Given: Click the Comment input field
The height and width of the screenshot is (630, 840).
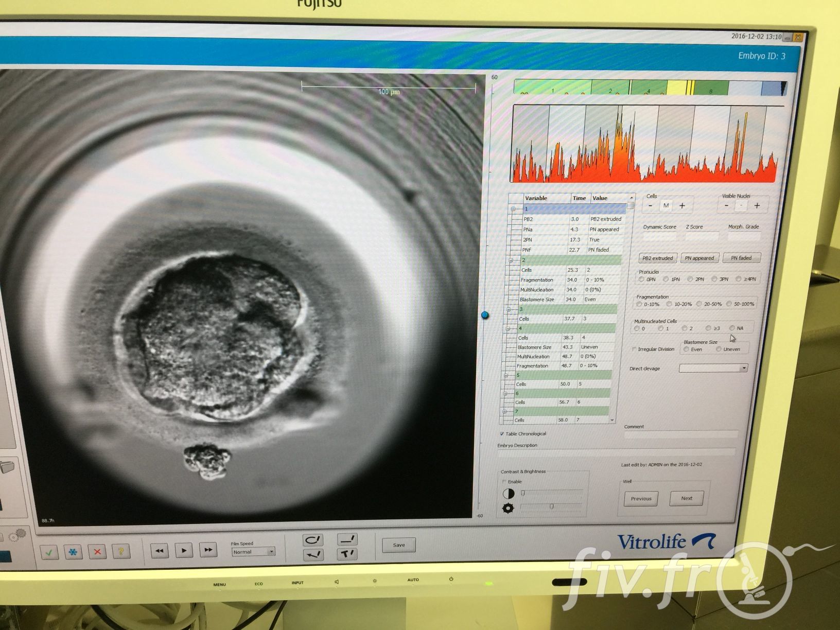Looking at the screenshot, I should point(681,434).
